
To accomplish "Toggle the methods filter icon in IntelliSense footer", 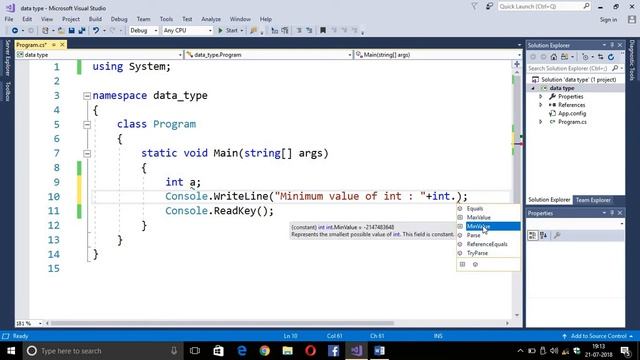I will point(475,264).
